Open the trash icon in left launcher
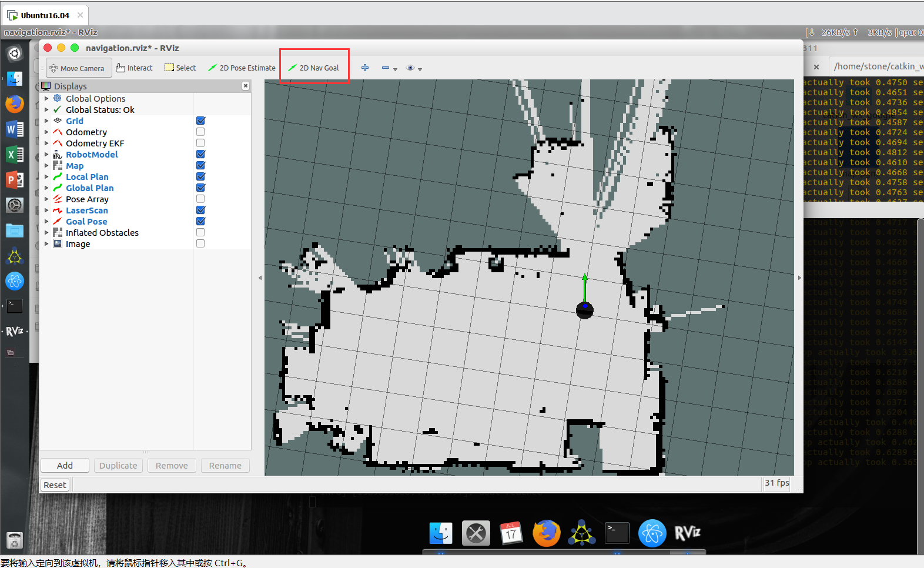 click(15, 540)
